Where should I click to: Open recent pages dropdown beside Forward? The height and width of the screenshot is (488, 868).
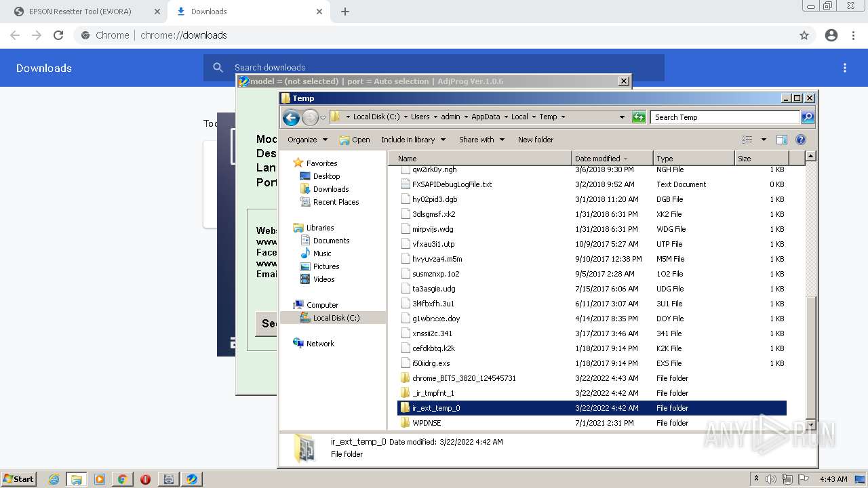[323, 117]
